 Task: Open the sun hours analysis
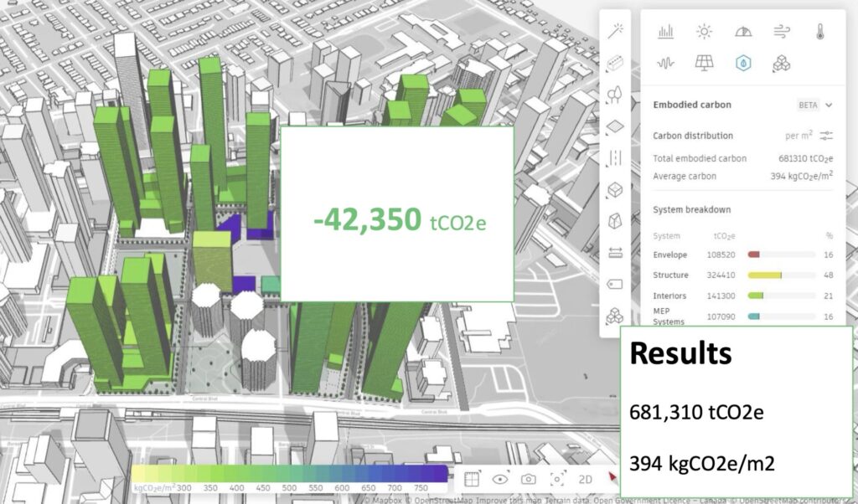(x=705, y=32)
